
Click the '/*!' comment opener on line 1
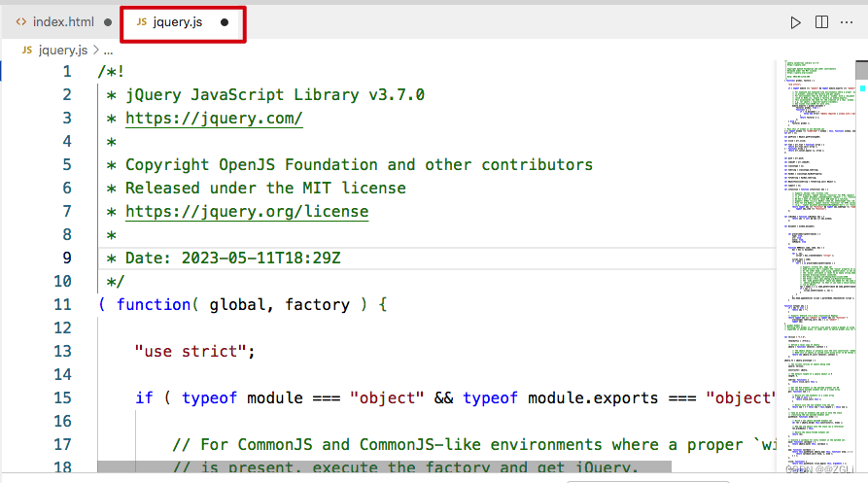111,71
